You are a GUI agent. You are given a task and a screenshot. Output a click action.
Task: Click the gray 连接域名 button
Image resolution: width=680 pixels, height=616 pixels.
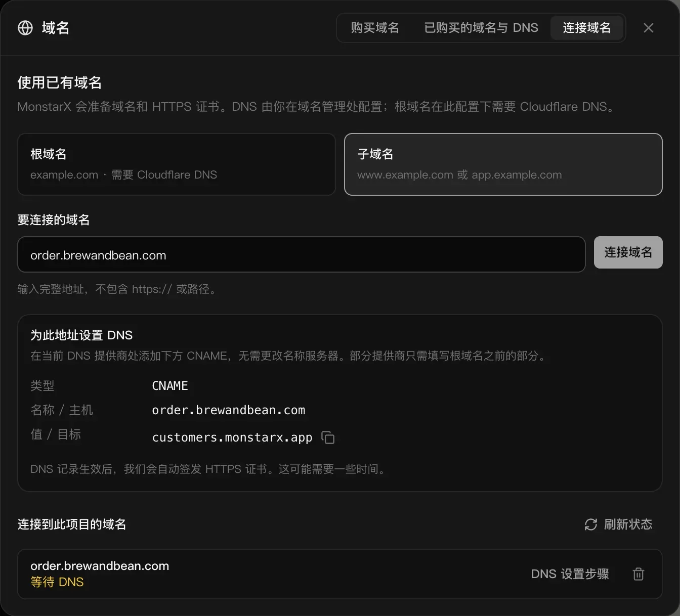tap(628, 252)
